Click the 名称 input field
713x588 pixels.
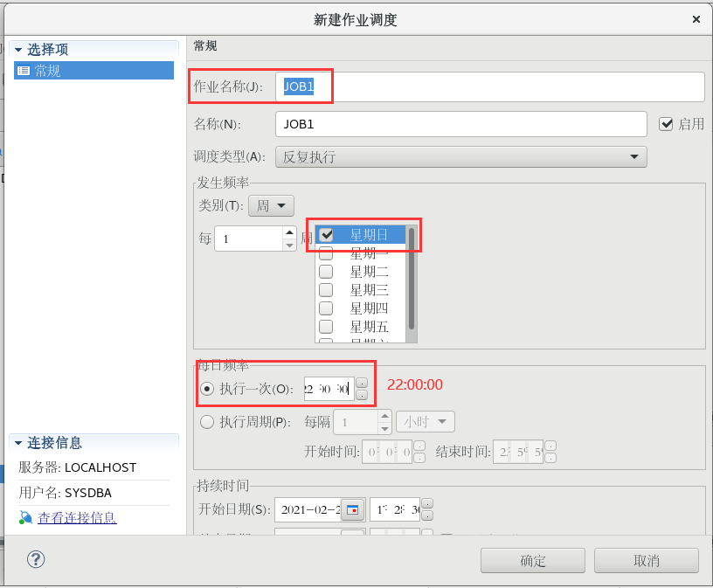pyautogui.click(x=461, y=124)
